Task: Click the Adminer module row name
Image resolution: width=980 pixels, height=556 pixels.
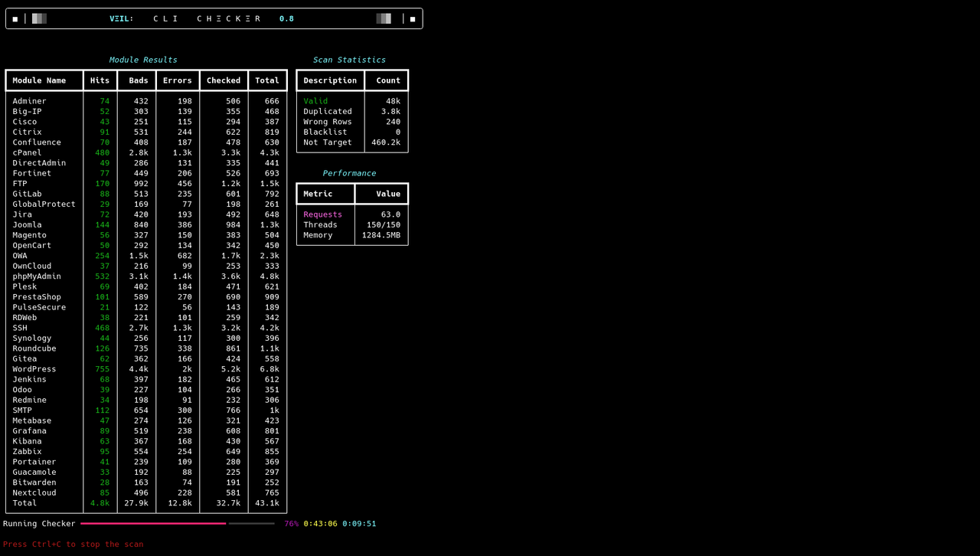Action: tap(30, 101)
